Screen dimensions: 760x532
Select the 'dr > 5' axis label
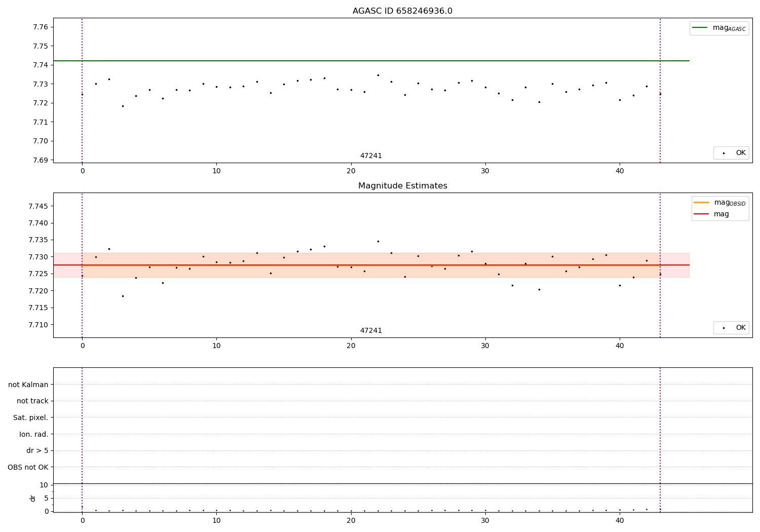(x=37, y=450)
